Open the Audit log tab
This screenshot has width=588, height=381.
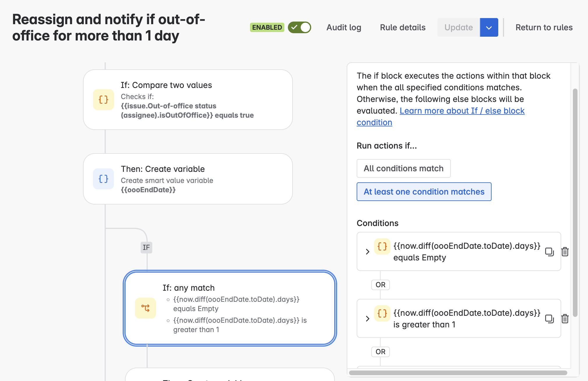344,27
